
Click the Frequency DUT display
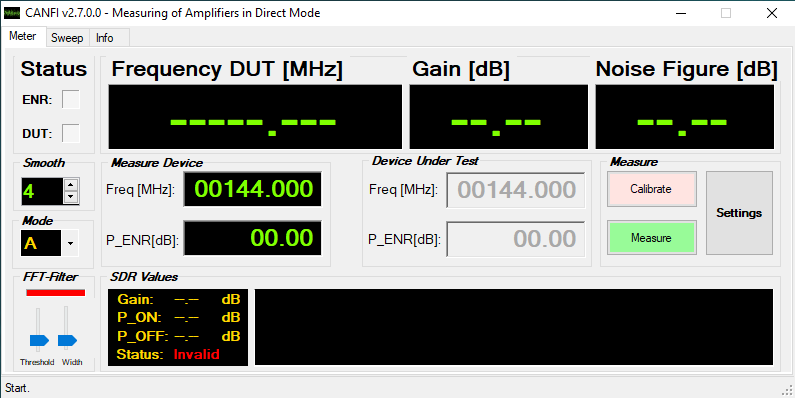[x=255, y=117]
